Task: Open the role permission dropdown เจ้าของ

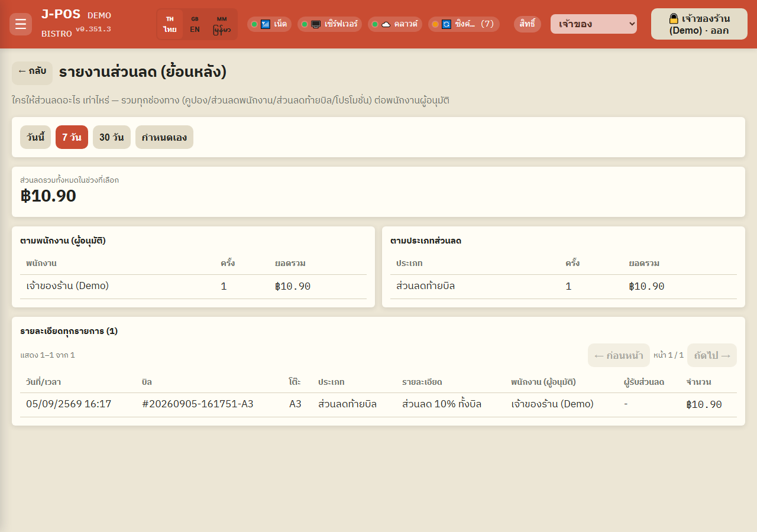Action: tap(594, 24)
